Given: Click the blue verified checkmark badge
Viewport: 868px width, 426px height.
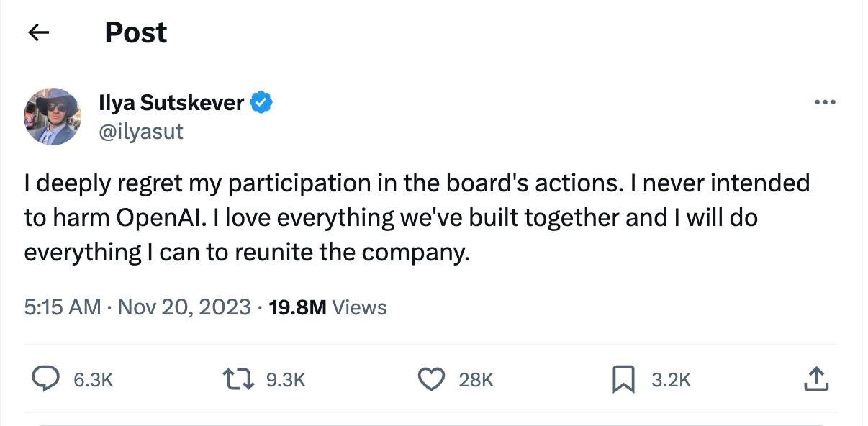Looking at the screenshot, I should point(261,103).
